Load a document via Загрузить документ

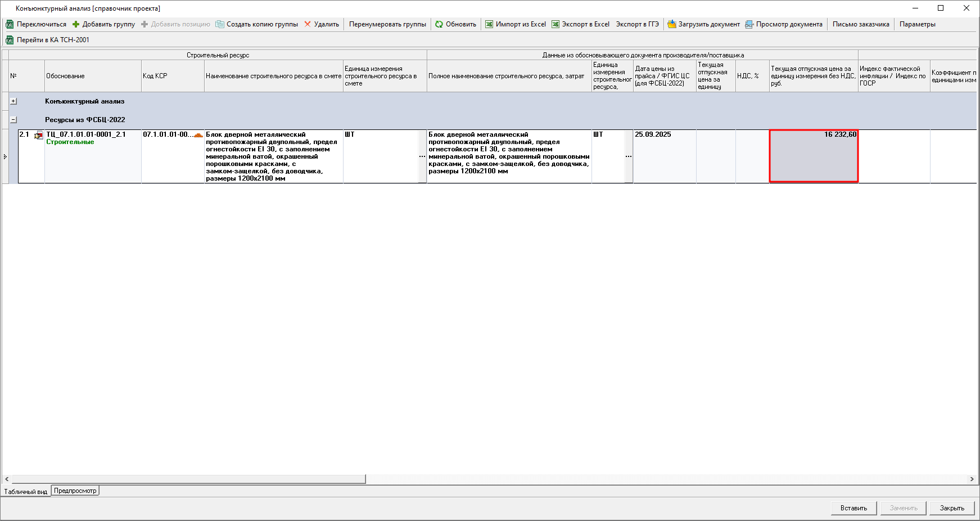pos(672,24)
